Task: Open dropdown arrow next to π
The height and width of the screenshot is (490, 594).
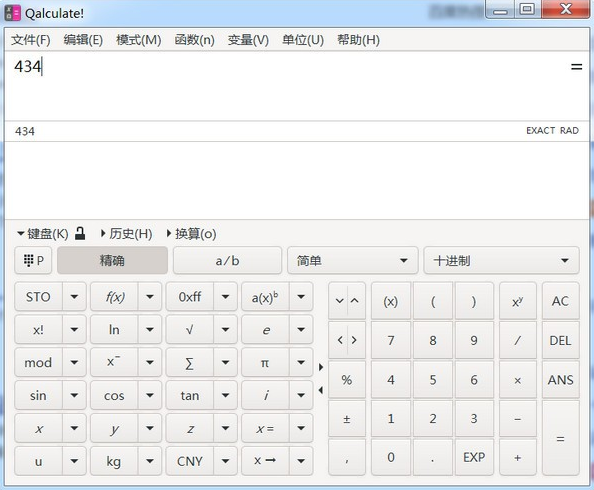Action: pos(301,363)
